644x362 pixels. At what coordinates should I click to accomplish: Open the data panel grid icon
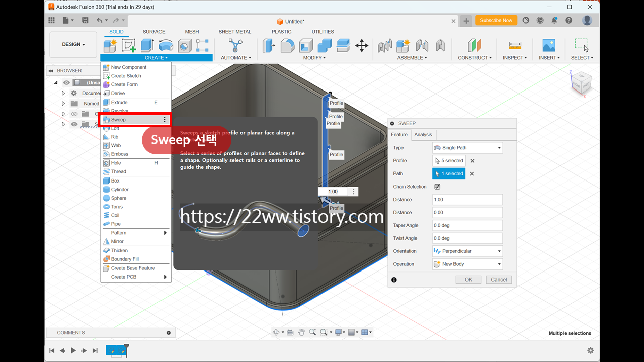tap(51, 20)
